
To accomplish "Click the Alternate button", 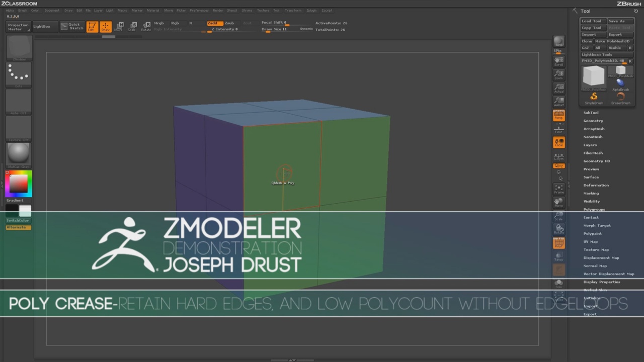I will coord(18,227).
